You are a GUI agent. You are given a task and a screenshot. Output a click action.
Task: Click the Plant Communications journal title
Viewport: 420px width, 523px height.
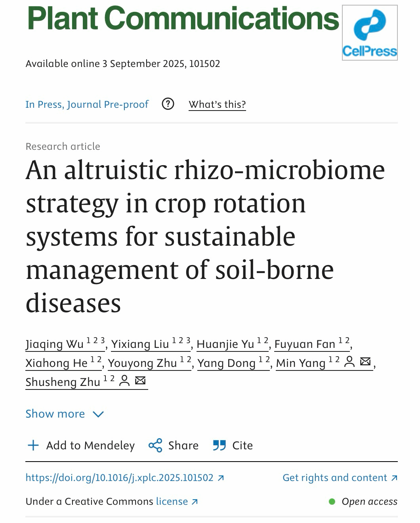click(x=183, y=19)
